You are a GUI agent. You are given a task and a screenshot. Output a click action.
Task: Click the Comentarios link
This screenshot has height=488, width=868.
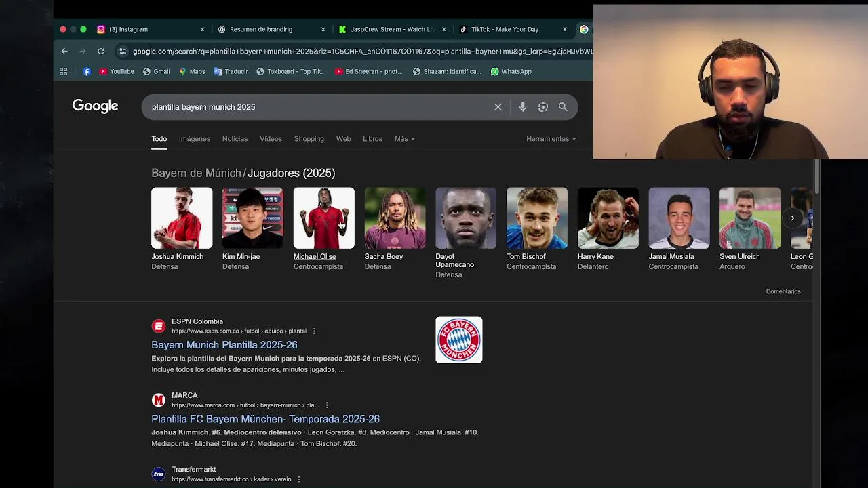(783, 291)
